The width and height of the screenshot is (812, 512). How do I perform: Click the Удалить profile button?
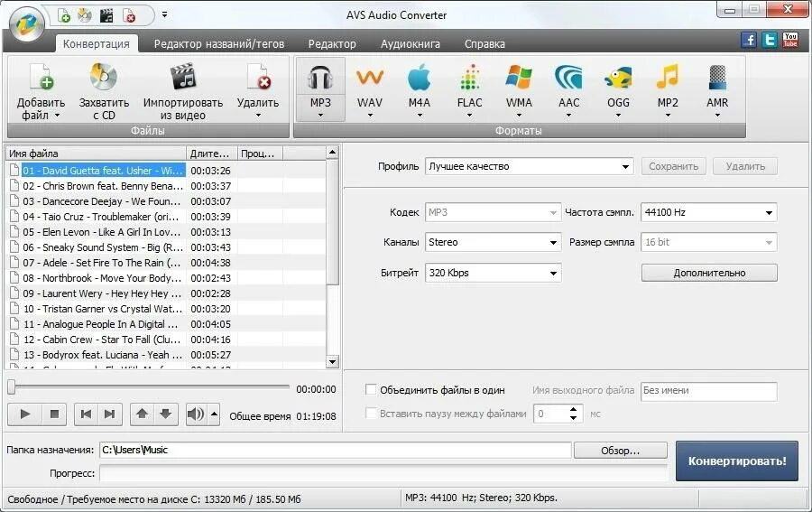coord(745,166)
